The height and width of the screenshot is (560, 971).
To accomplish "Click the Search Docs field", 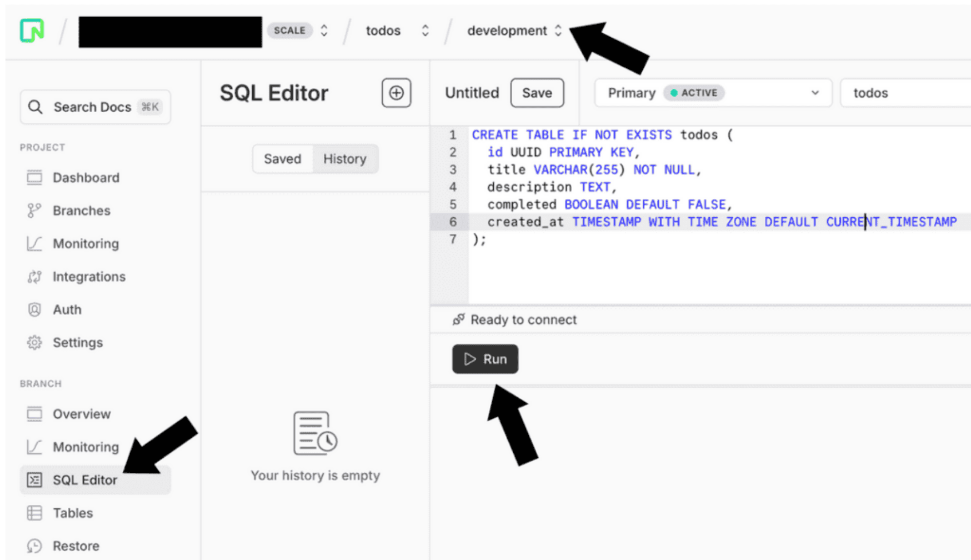I will coord(96,107).
